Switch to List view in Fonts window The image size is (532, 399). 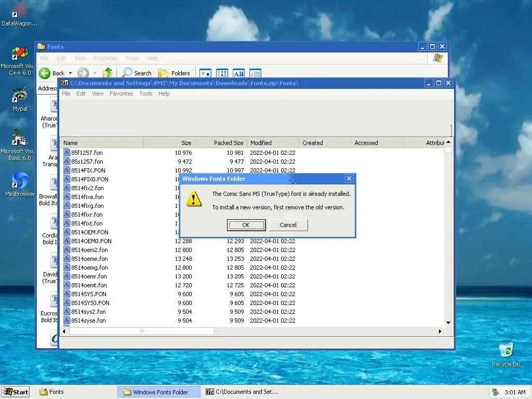(222, 73)
